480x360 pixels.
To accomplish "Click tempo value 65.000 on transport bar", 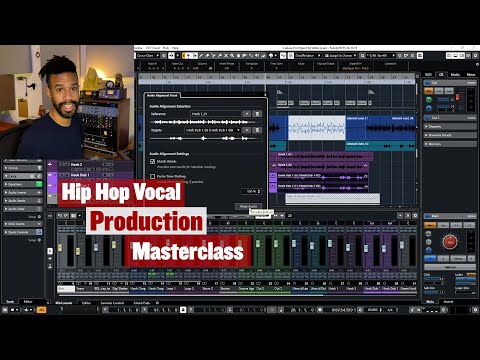I will point(373,310).
